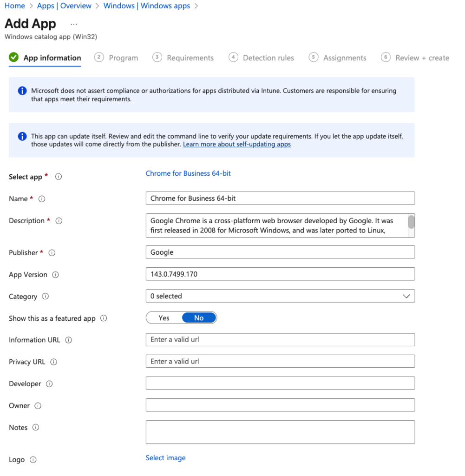
Task: Click into the Developer text field
Action: coord(280,383)
